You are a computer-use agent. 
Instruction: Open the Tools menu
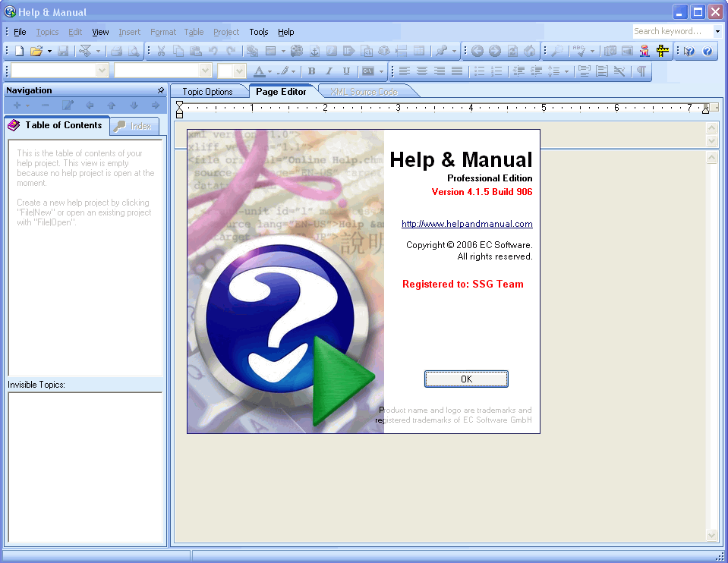click(x=259, y=32)
